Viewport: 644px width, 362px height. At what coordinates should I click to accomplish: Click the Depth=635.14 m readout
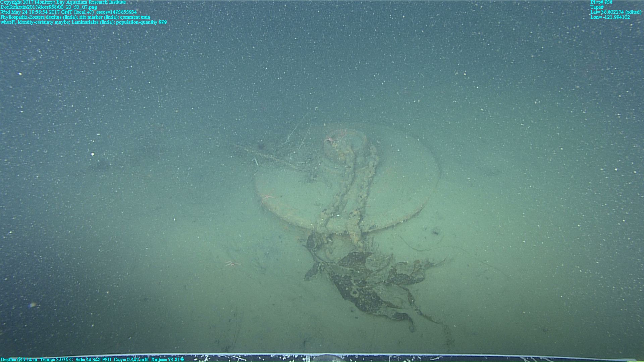coord(19,359)
